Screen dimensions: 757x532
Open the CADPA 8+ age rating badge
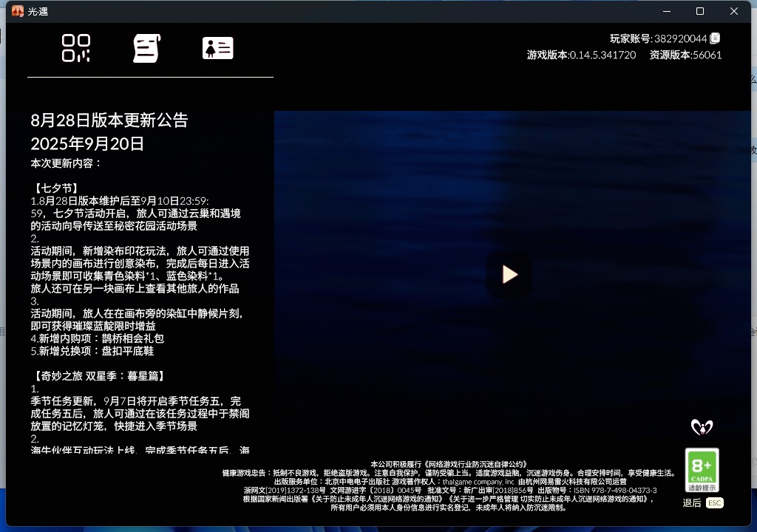(x=702, y=470)
